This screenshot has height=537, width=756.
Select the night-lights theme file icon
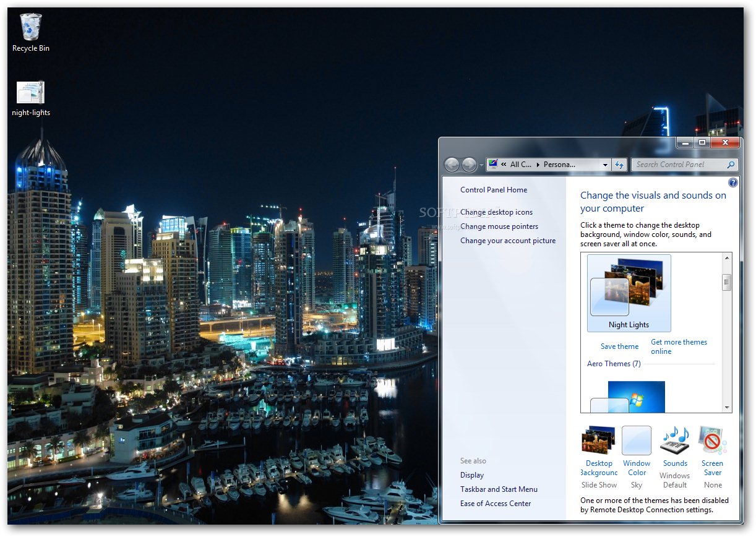click(x=31, y=98)
